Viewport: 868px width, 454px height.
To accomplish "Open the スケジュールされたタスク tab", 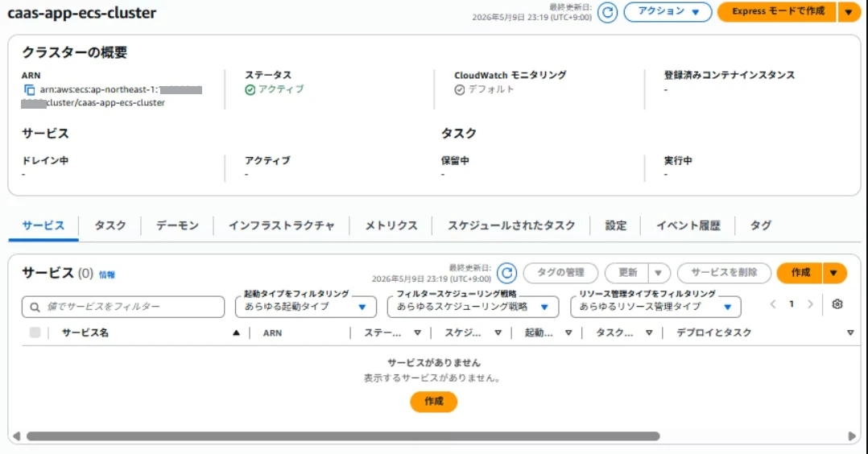I will (511, 225).
